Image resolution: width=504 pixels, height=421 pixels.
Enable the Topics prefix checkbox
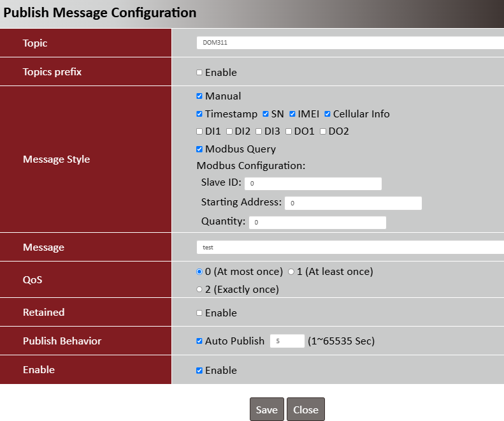(x=199, y=73)
